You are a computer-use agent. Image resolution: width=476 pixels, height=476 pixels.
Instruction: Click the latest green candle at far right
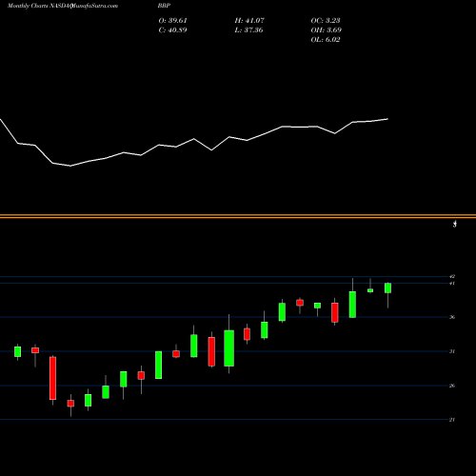387,288
